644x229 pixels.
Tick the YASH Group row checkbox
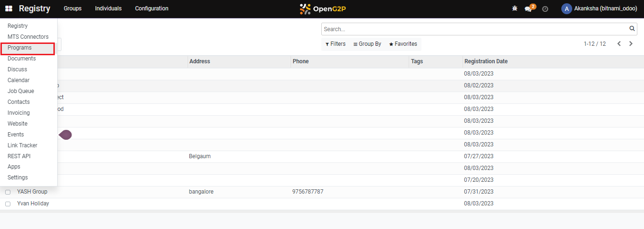[8, 192]
